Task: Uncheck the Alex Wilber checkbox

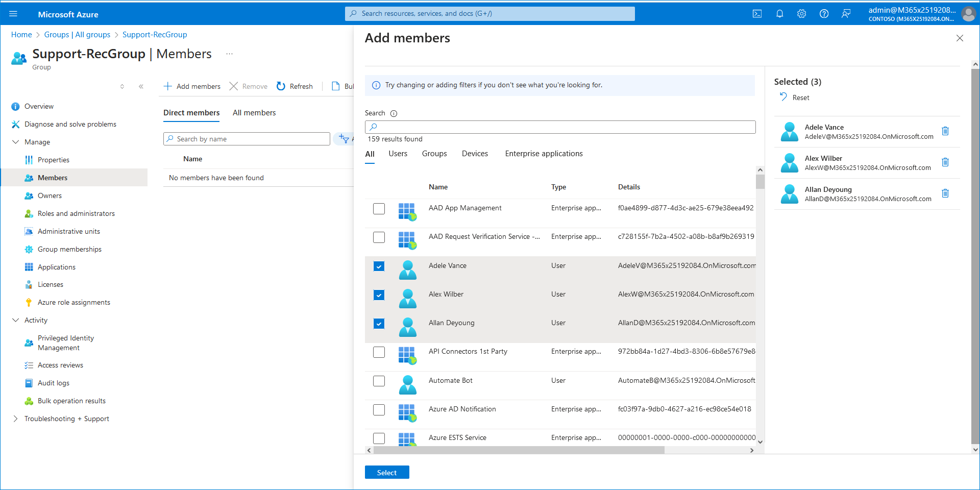Action: pyautogui.click(x=379, y=295)
